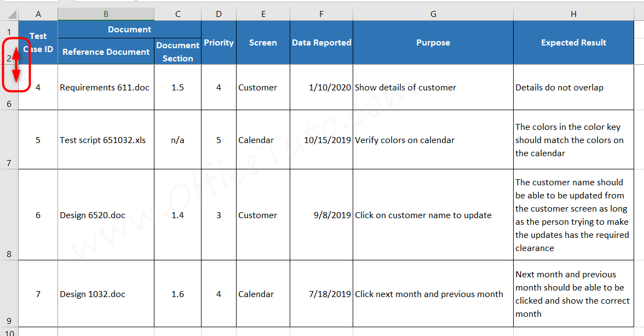Select the Verify colors on calendar cell

pyautogui.click(x=433, y=140)
